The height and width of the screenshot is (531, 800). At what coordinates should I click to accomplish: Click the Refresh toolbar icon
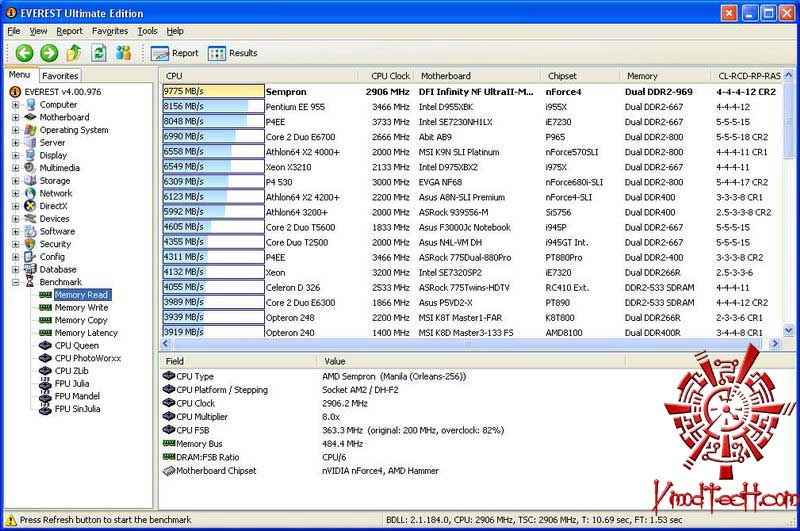tap(99, 53)
